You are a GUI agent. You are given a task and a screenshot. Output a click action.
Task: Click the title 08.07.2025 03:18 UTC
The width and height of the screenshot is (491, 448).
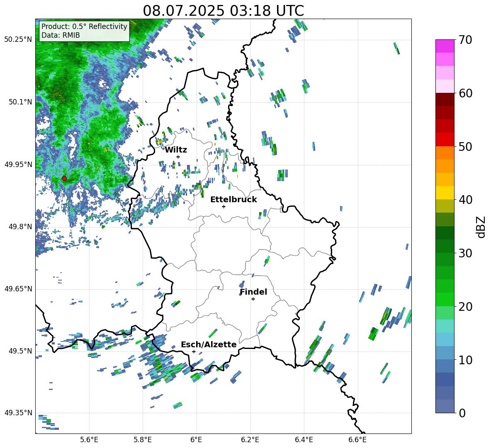[x=223, y=11]
